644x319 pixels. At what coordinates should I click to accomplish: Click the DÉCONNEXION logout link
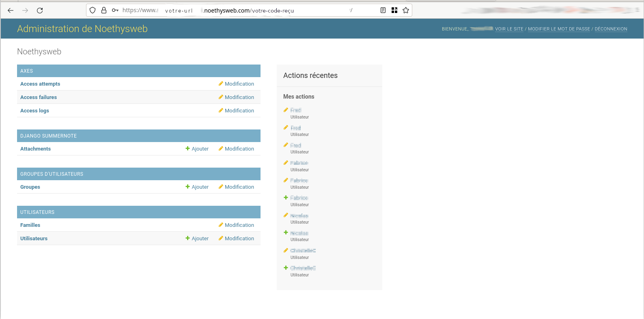click(611, 29)
